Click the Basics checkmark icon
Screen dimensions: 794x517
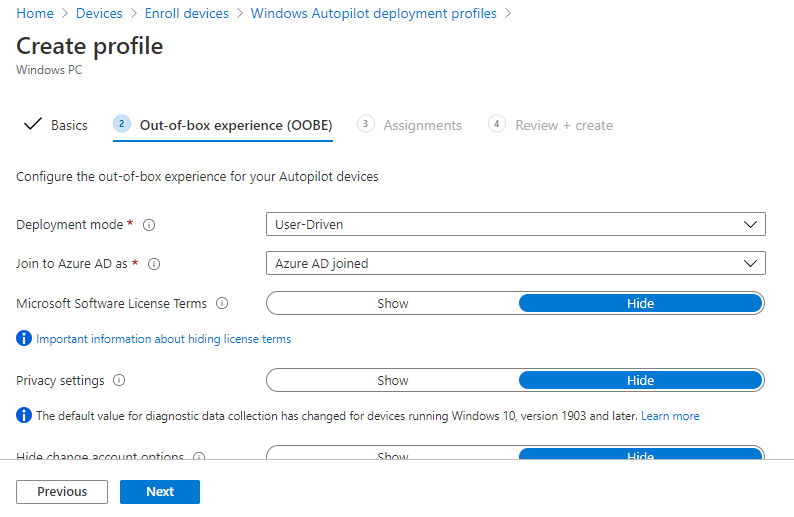coord(32,125)
